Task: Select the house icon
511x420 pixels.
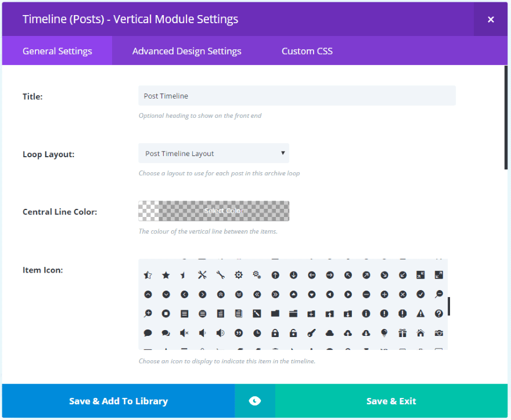Action: tap(420, 333)
